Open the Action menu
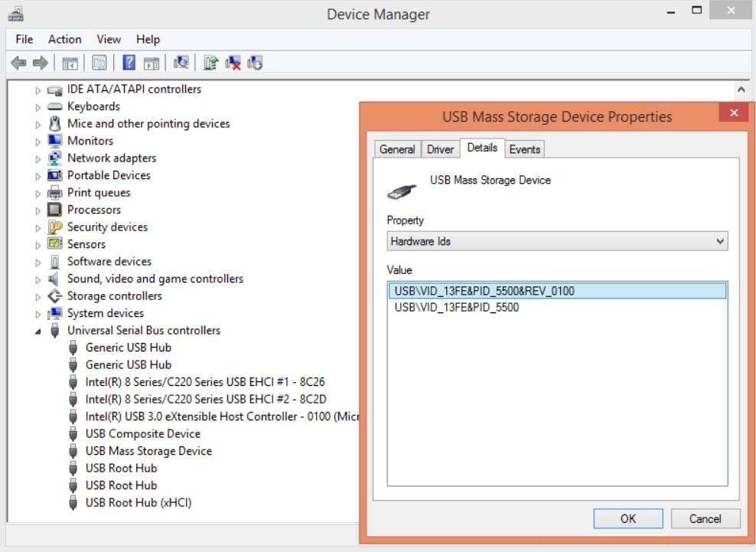 click(64, 39)
